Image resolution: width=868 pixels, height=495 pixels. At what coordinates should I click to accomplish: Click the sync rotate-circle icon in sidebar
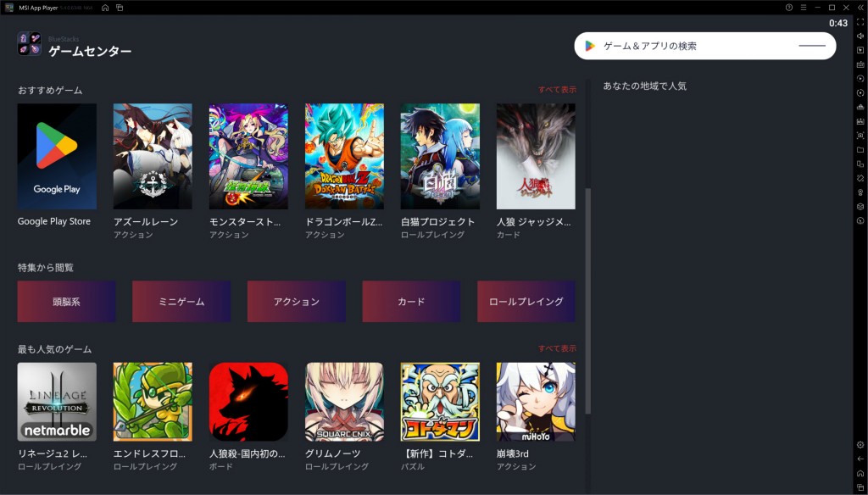click(860, 93)
